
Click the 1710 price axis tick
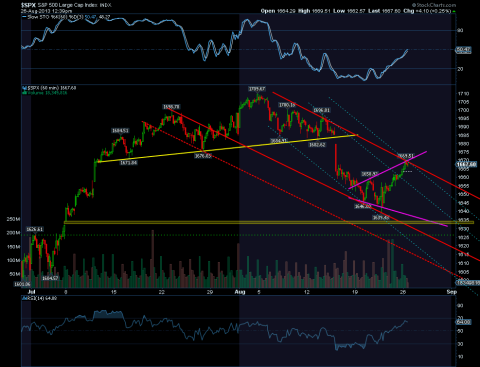coord(463,94)
